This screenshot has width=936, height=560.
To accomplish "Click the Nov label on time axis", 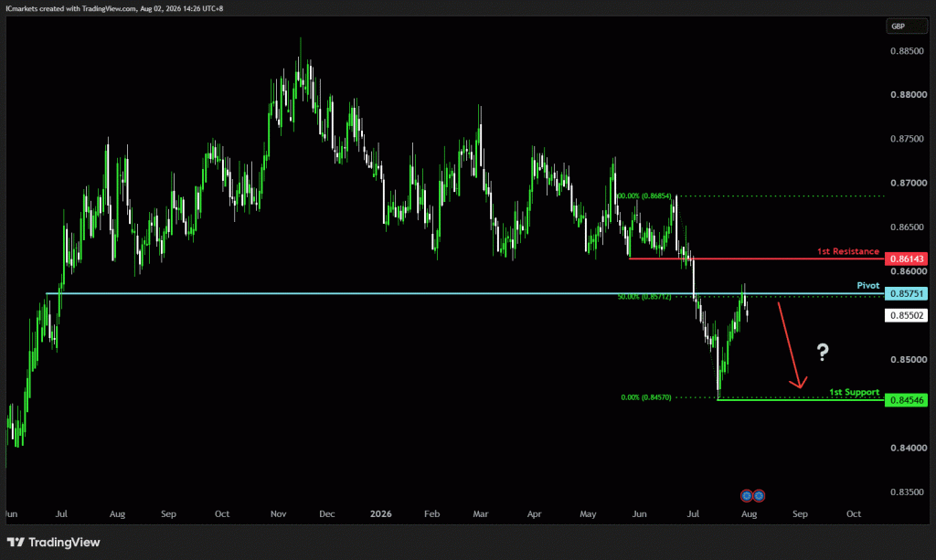I will [x=278, y=513].
